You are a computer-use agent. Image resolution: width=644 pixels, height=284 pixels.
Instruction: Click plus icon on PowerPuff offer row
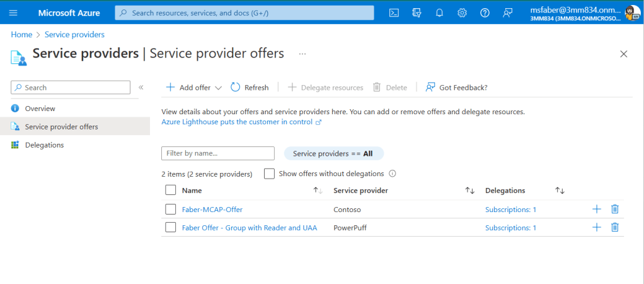click(596, 228)
